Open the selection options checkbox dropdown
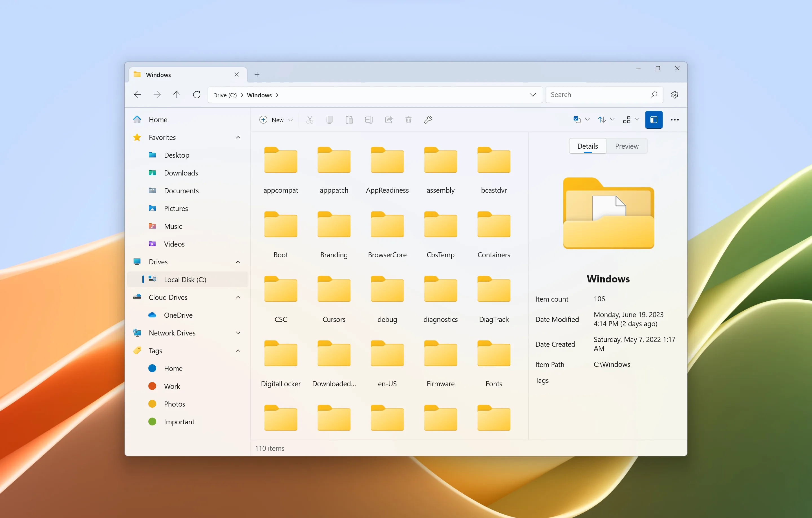812x518 pixels. tap(581, 120)
